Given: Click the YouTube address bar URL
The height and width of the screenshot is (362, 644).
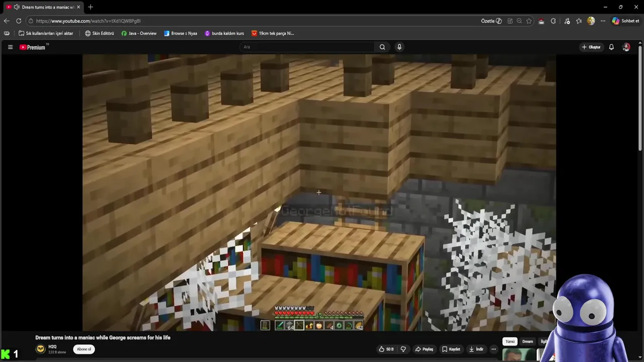Looking at the screenshot, I should pyautogui.click(x=88, y=21).
